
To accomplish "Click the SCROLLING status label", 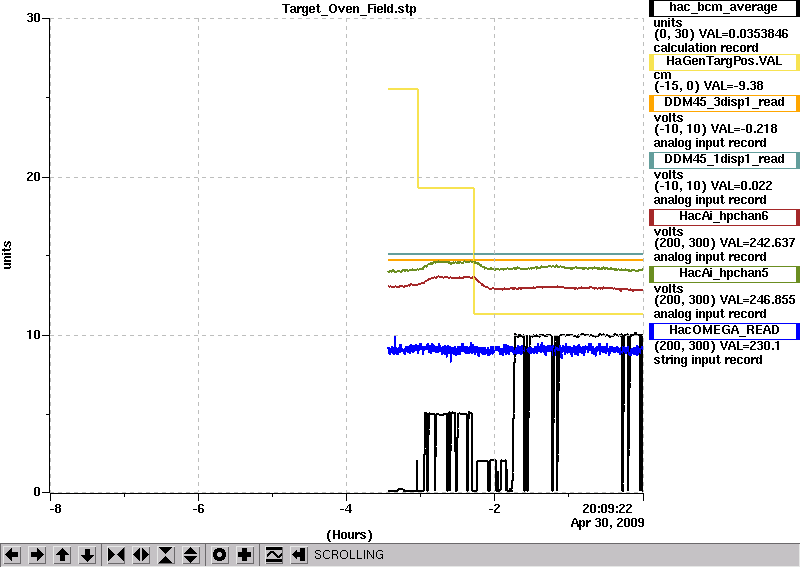I will (x=348, y=555).
